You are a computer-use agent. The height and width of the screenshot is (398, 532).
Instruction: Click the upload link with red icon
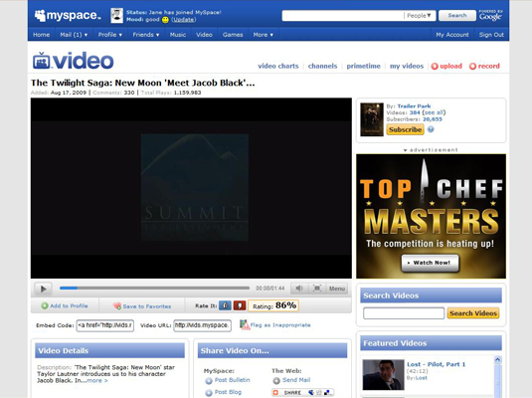(446, 66)
